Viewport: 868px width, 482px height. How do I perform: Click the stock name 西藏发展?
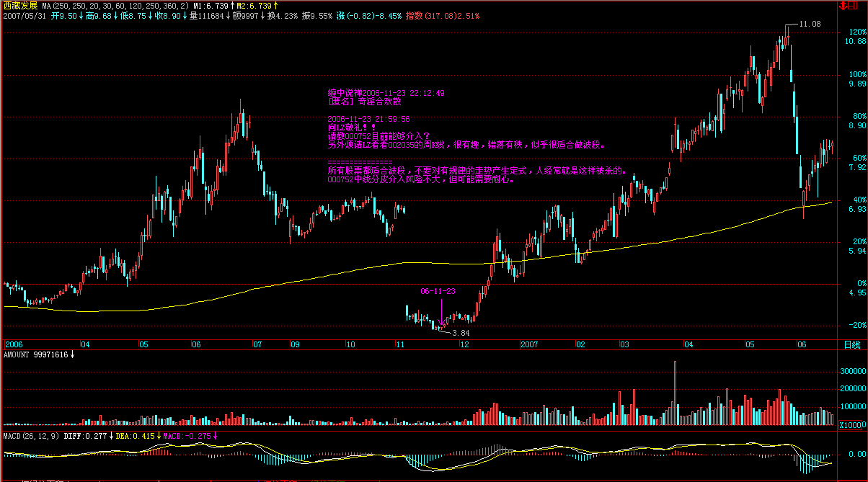coord(19,5)
